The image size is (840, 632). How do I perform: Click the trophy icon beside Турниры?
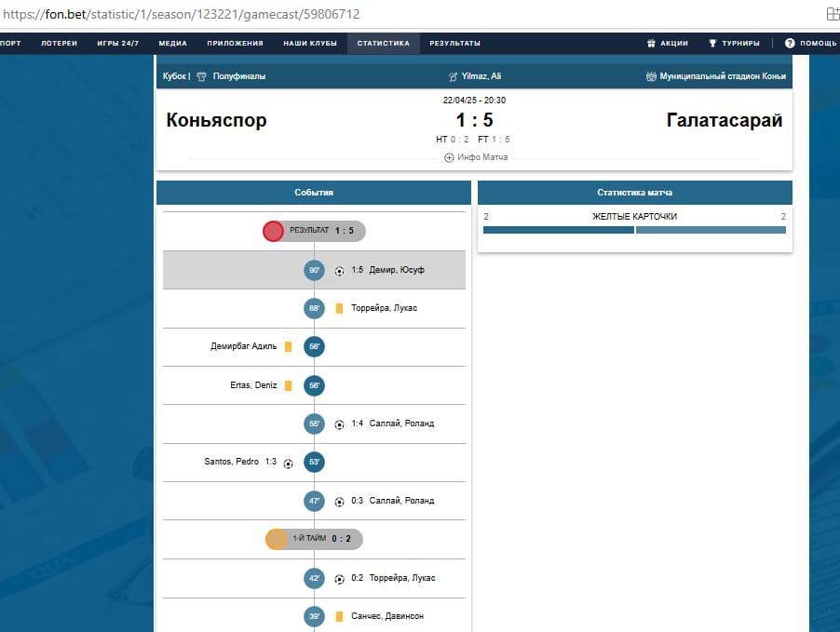point(712,44)
